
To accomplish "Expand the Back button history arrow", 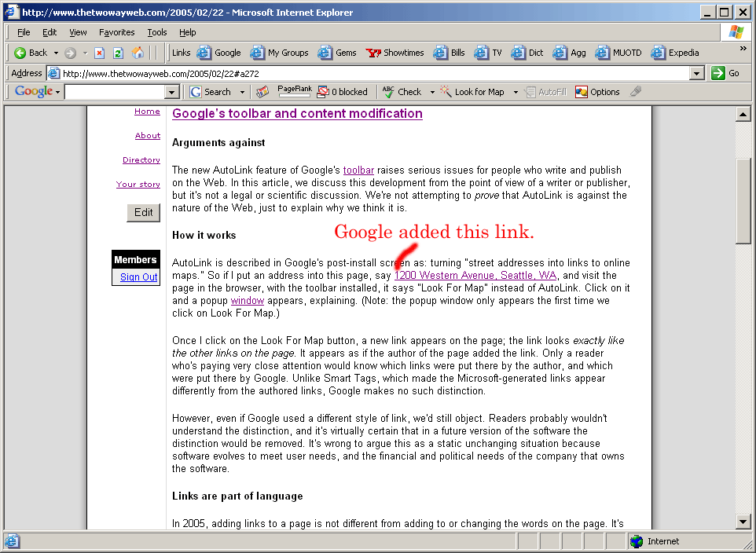I will pyautogui.click(x=56, y=53).
